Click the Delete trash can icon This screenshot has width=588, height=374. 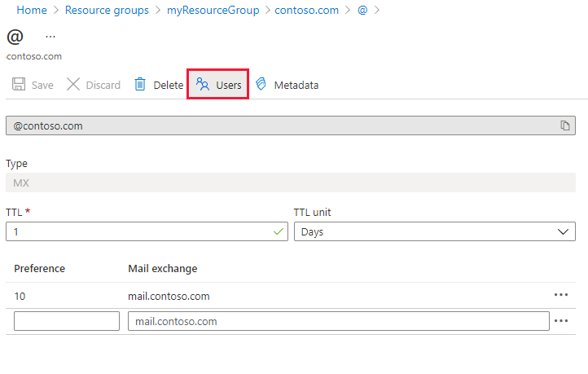tap(140, 85)
